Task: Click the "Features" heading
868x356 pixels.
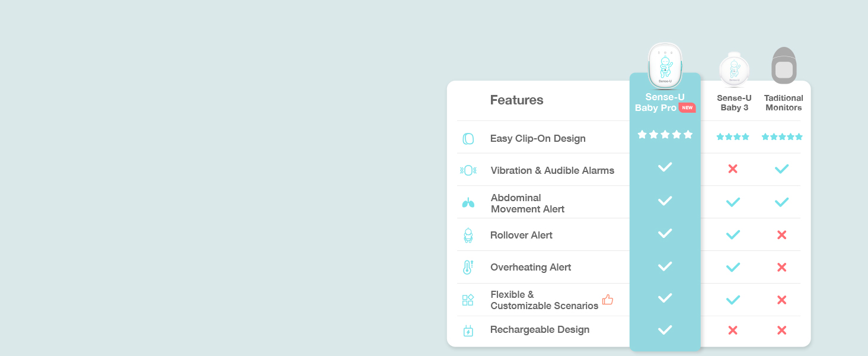Action: coord(516,100)
